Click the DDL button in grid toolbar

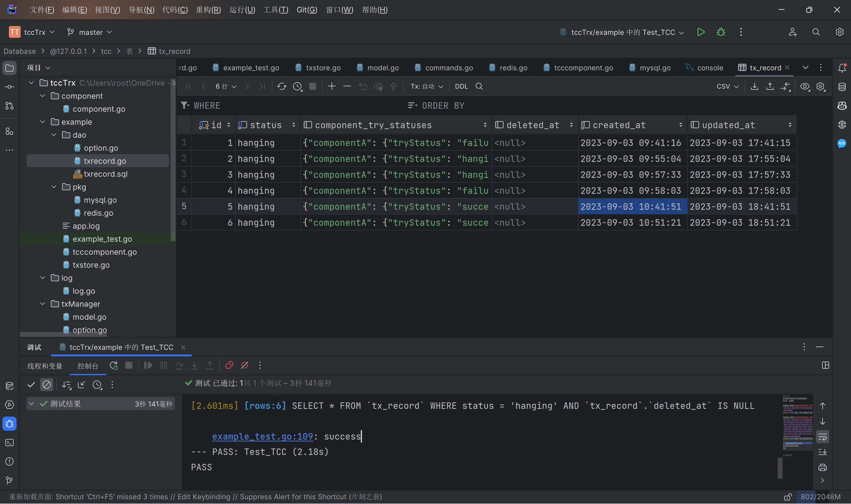461,86
